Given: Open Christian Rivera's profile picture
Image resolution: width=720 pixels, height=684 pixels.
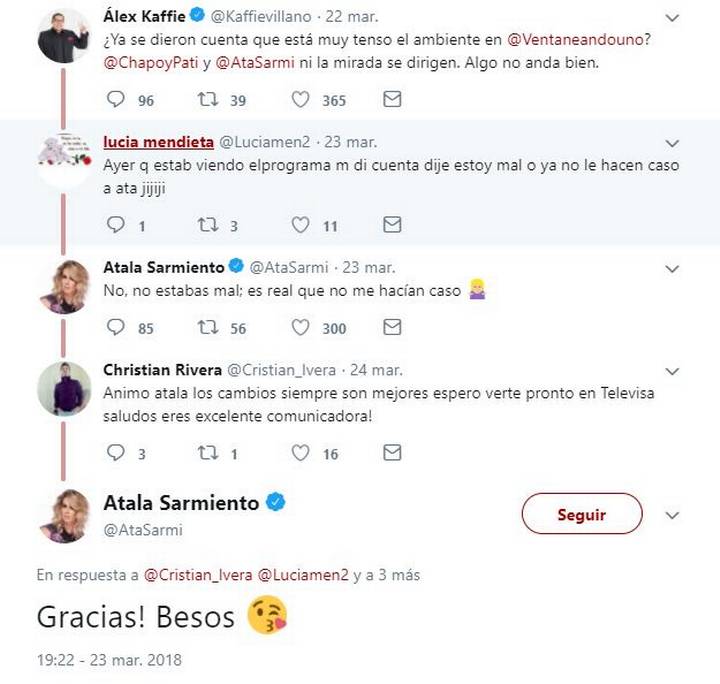Looking at the screenshot, I should (x=64, y=388).
